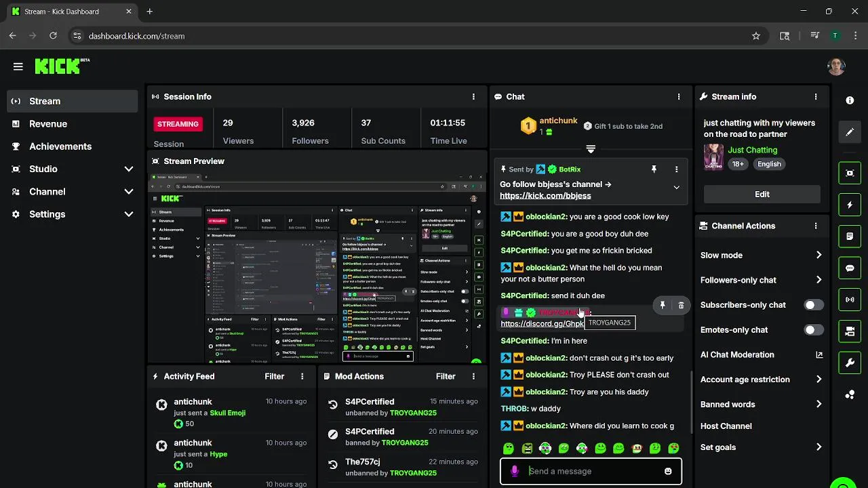The width and height of the screenshot is (868, 488).
Task: Open Slow mode options
Action: pos(762,256)
